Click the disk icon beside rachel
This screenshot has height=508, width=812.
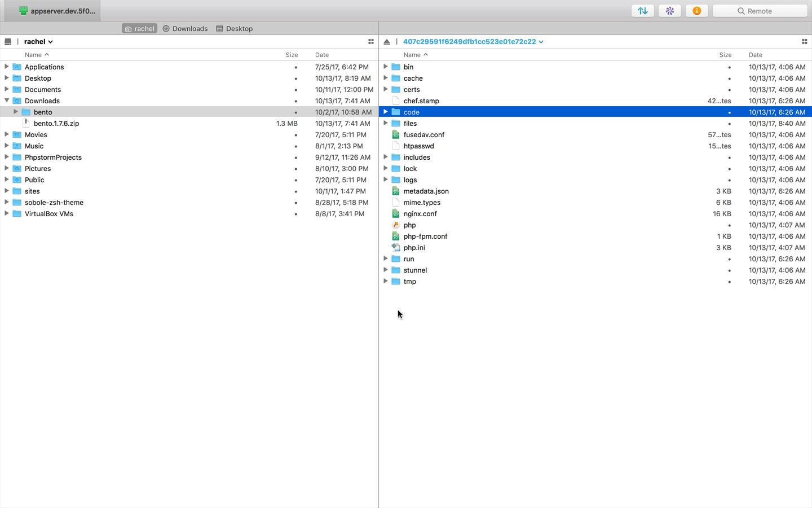pyautogui.click(x=8, y=41)
